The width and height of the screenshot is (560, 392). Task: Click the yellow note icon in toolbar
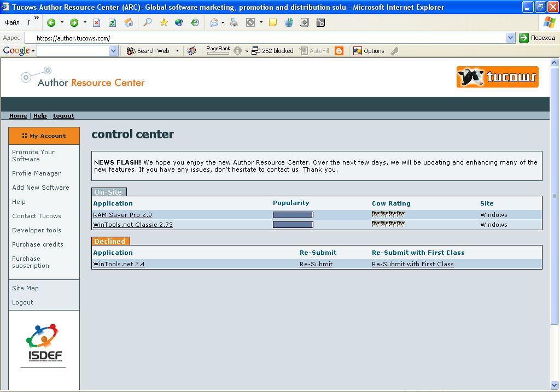coord(273,23)
